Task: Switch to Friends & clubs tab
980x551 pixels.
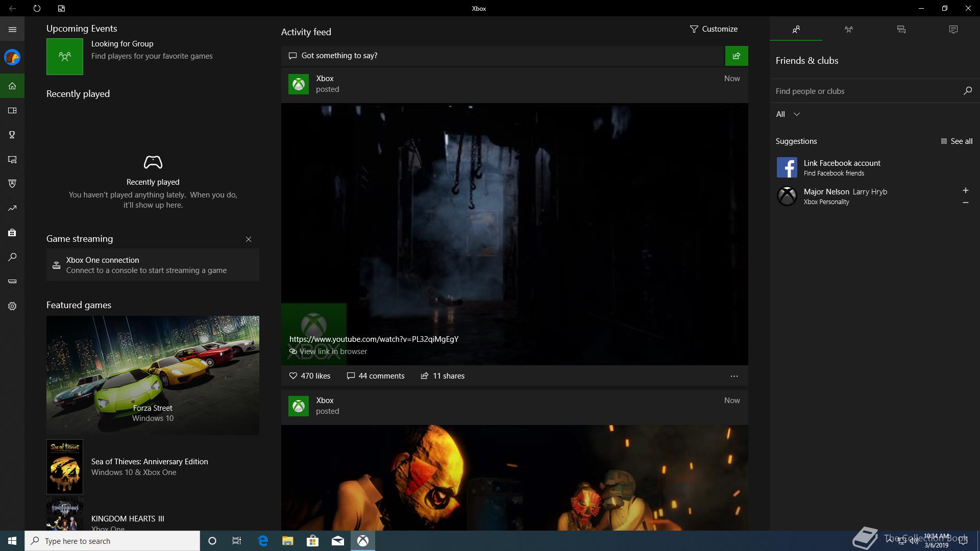Action: (x=796, y=30)
